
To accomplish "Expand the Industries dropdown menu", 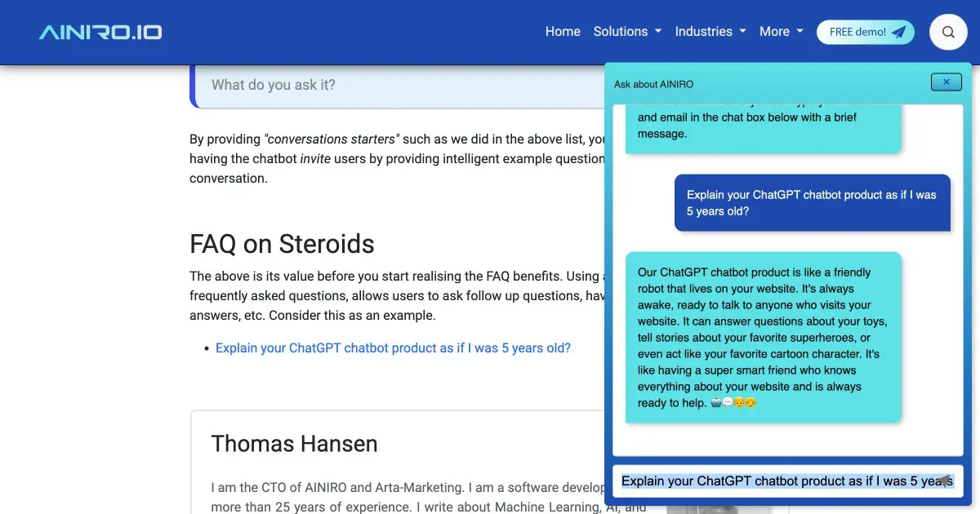I will (710, 32).
